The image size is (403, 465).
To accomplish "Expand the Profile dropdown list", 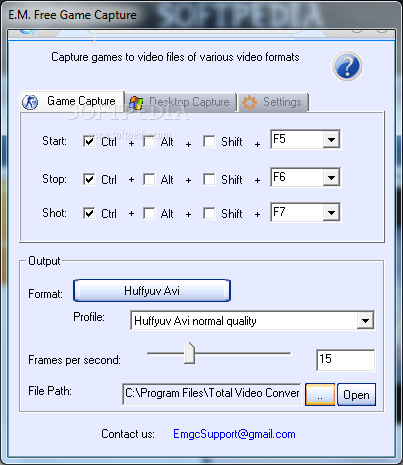I will point(365,321).
